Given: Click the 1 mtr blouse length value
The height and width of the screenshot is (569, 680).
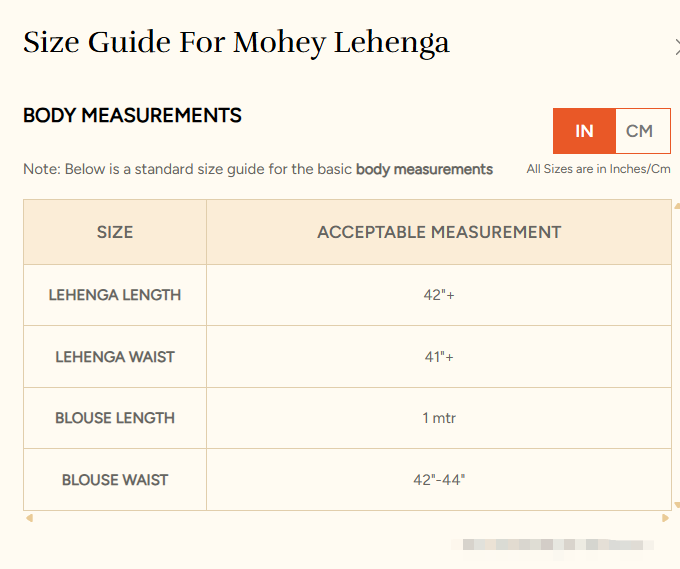Looking at the screenshot, I should (x=439, y=418).
